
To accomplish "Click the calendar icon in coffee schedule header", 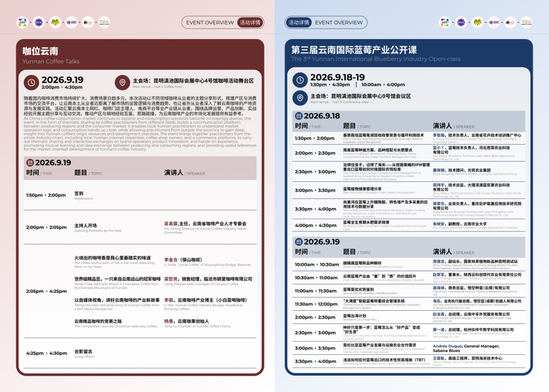I will coord(30,162).
